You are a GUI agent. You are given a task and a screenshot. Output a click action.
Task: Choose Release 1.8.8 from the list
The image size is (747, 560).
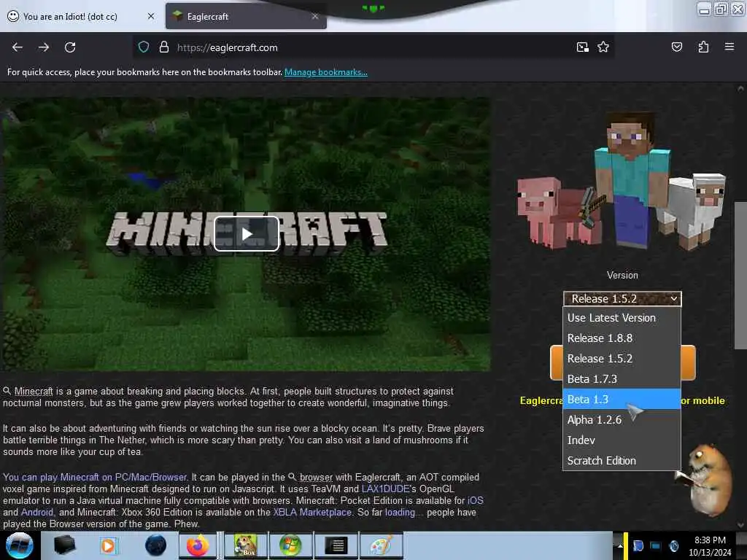tap(622, 338)
